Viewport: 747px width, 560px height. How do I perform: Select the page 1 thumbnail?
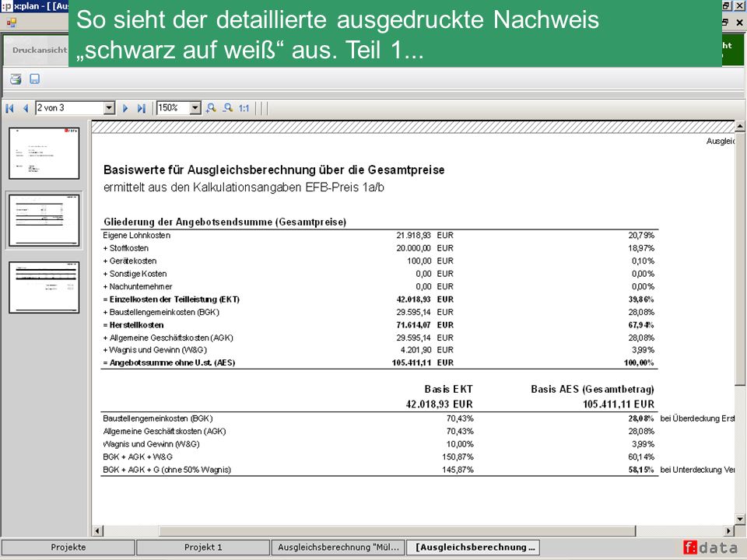[x=44, y=153]
